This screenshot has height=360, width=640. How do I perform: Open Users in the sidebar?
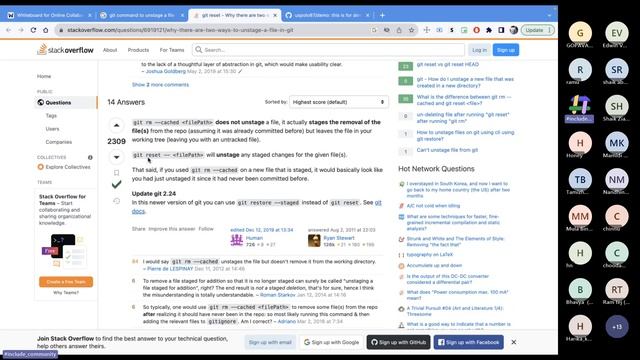click(x=52, y=129)
